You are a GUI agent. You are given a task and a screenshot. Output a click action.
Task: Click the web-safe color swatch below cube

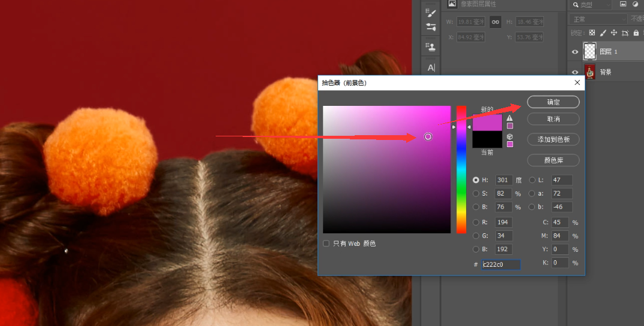pos(510,144)
